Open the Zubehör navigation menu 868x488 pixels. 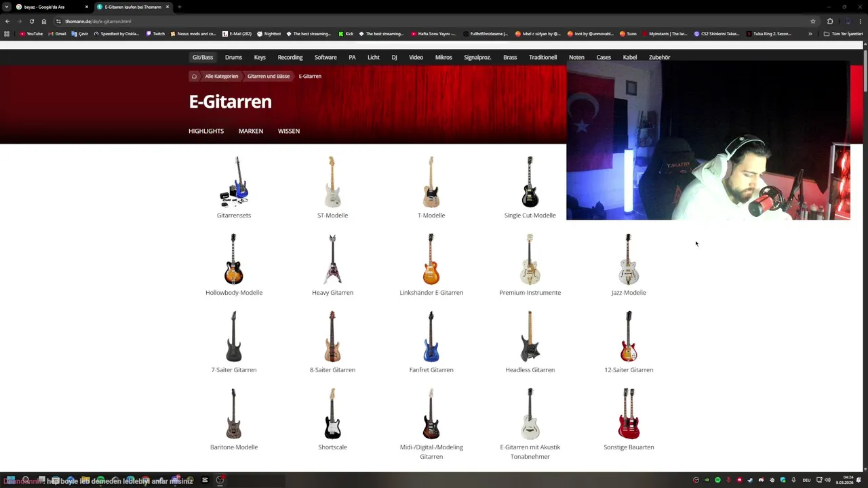[x=659, y=57]
